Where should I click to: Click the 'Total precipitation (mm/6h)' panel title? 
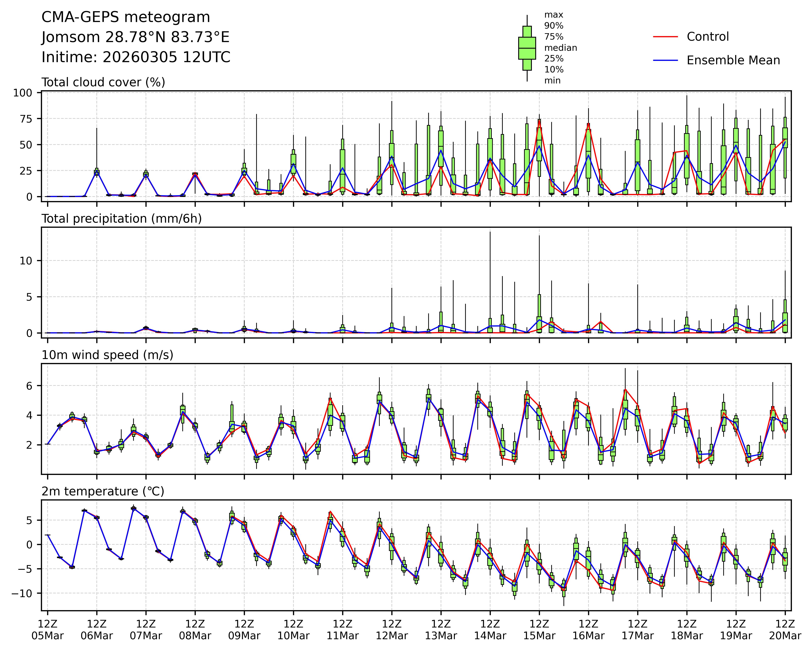[x=121, y=218]
